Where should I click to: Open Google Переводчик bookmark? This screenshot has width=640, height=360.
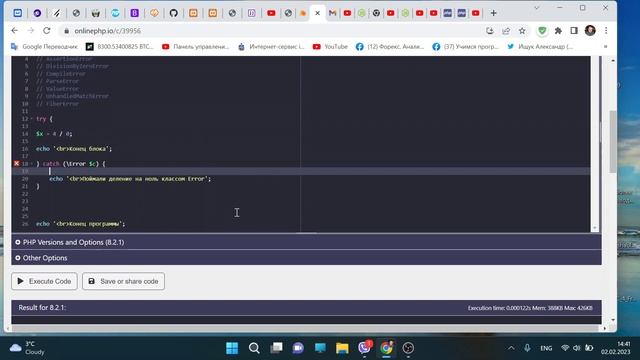point(44,47)
